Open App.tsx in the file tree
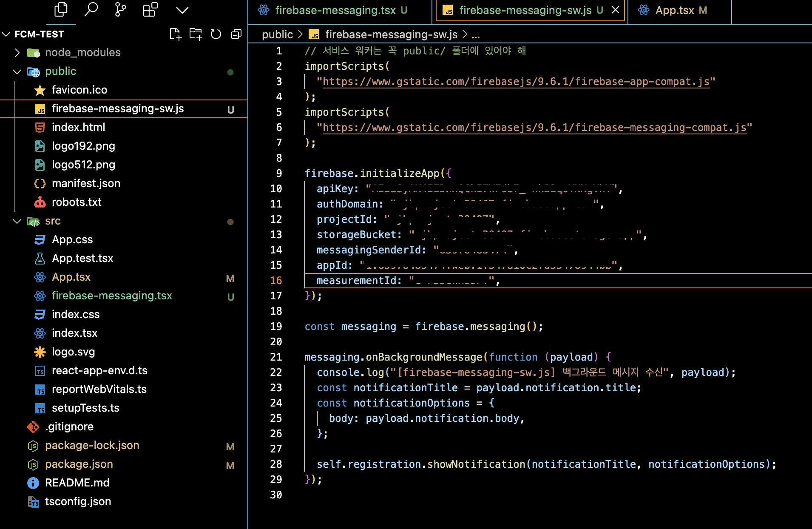Viewport: 812px width, 529px height. coord(71,277)
